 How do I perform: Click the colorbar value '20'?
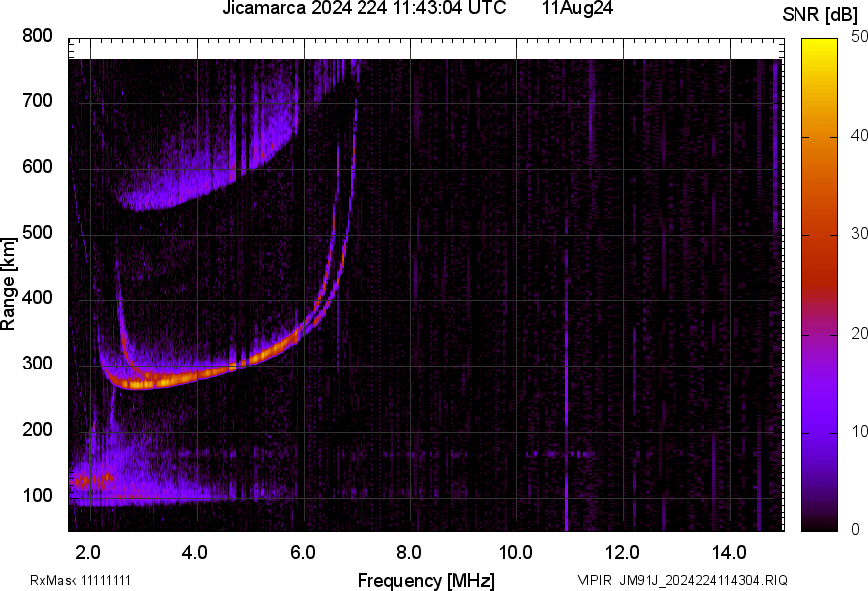[859, 333]
